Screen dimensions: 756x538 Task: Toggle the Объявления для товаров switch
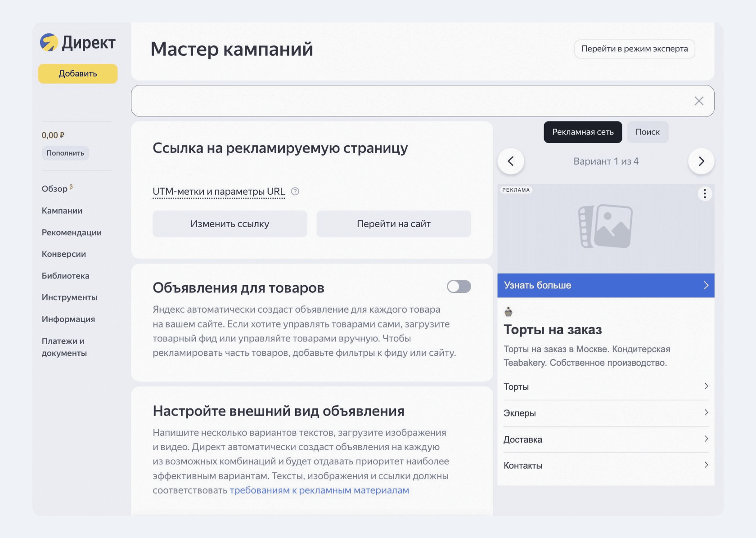pyautogui.click(x=459, y=287)
